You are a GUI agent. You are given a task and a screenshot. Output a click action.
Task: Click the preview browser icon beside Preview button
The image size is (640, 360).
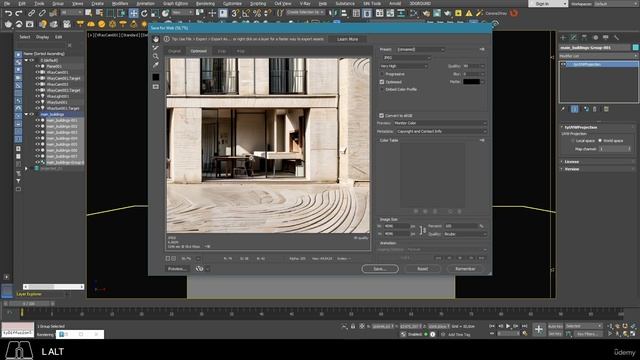point(200,269)
